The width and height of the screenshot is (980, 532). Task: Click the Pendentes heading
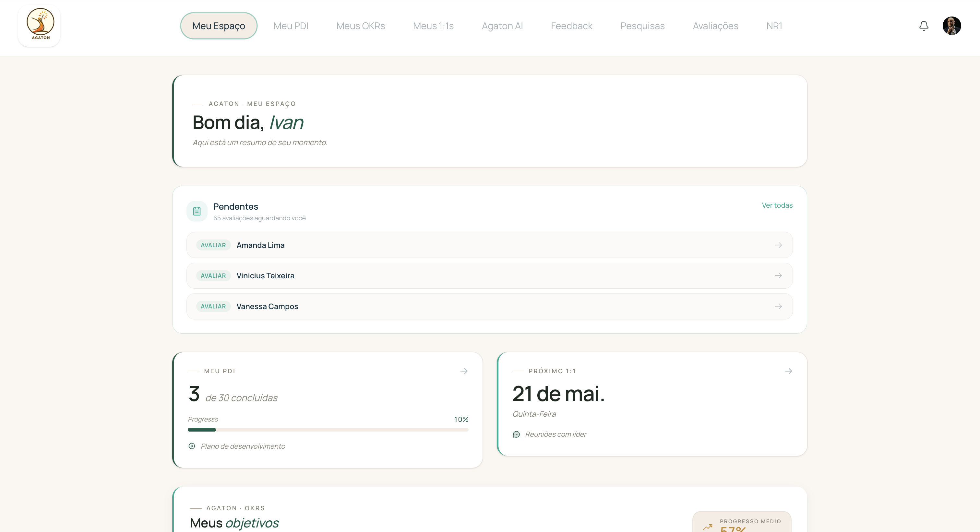(235, 206)
